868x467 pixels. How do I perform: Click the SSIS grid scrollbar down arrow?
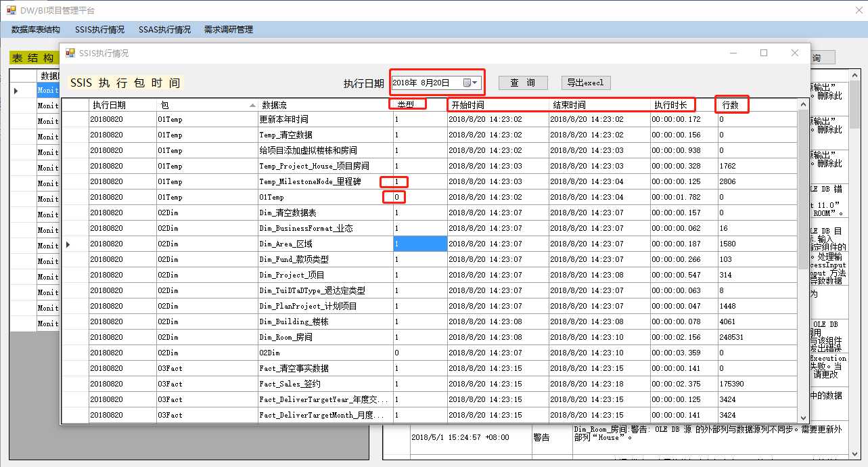coord(803,418)
